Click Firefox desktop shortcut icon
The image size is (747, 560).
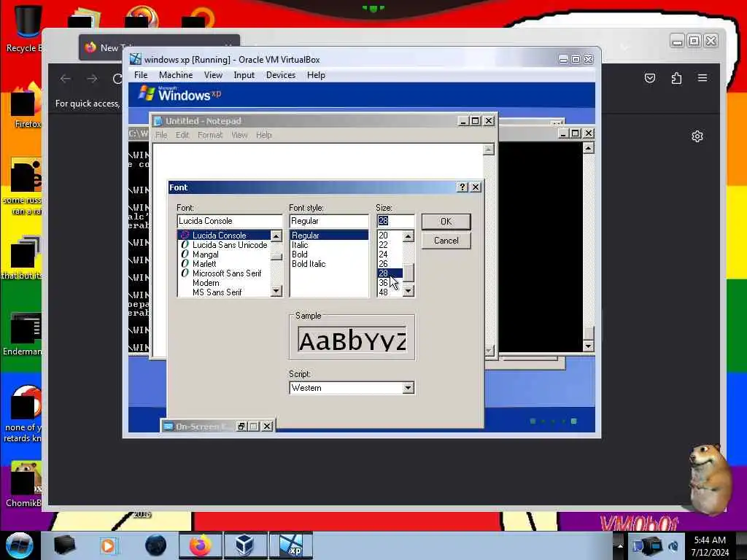click(x=26, y=106)
